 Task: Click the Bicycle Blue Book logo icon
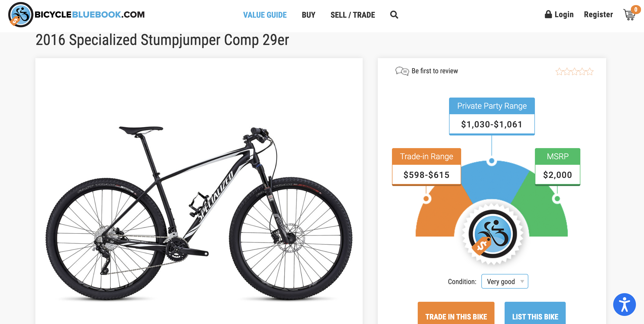[x=21, y=15]
